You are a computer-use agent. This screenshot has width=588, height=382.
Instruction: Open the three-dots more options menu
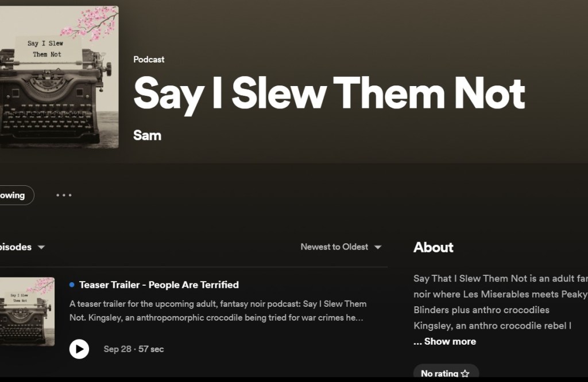click(64, 195)
